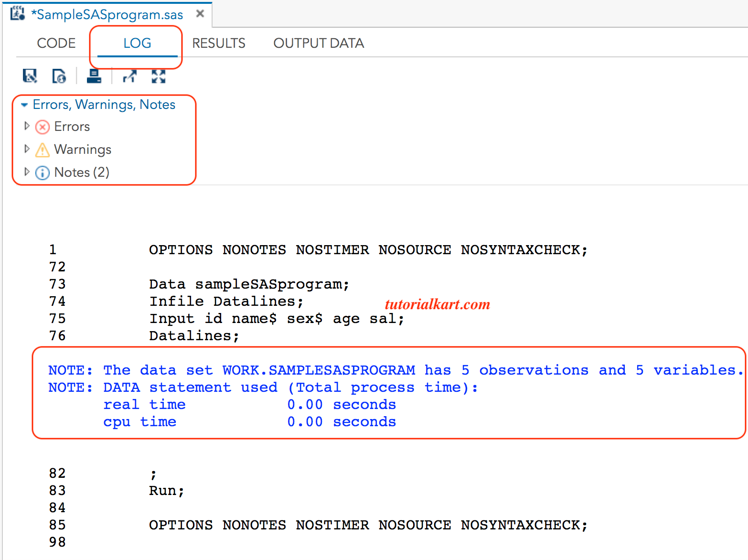748x560 pixels.
Task: Expand the Errors section
Action: pyautogui.click(x=27, y=126)
